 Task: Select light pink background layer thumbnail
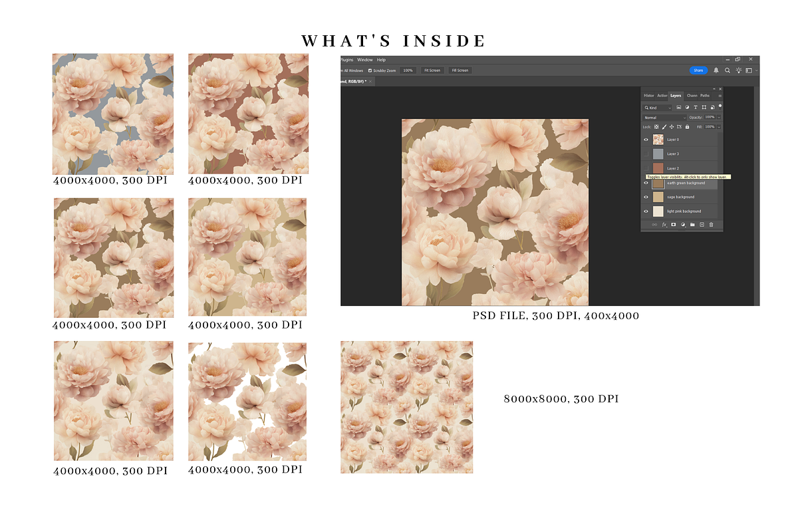pyautogui.click(x=658, y=211)
